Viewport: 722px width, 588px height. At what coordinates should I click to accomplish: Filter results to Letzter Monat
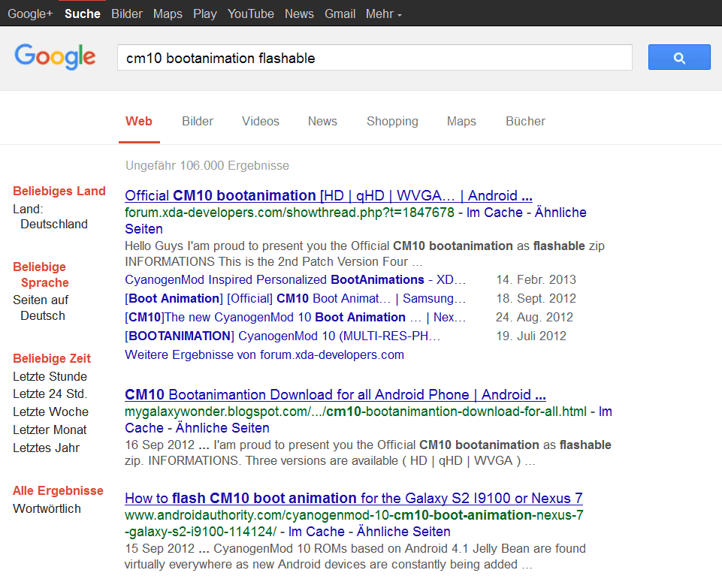tap(50, 430)
